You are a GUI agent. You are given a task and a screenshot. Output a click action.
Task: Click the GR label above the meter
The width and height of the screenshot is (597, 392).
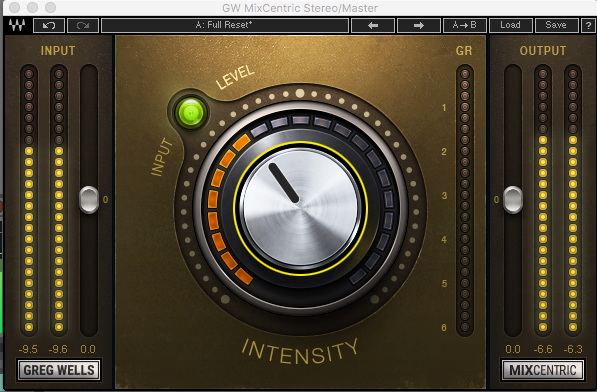464,51
